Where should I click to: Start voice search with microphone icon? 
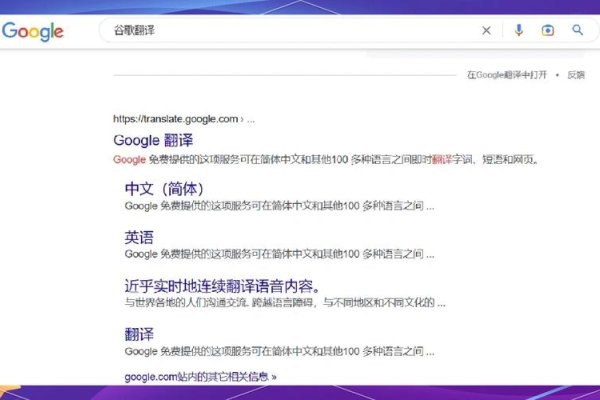click(518, 30)
